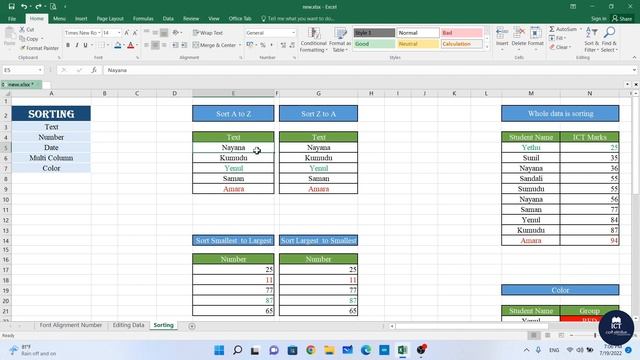This screenshot has width=640, height=360.
Task: Open Excel from the Windows taskbar
Action: pos(402,350)
